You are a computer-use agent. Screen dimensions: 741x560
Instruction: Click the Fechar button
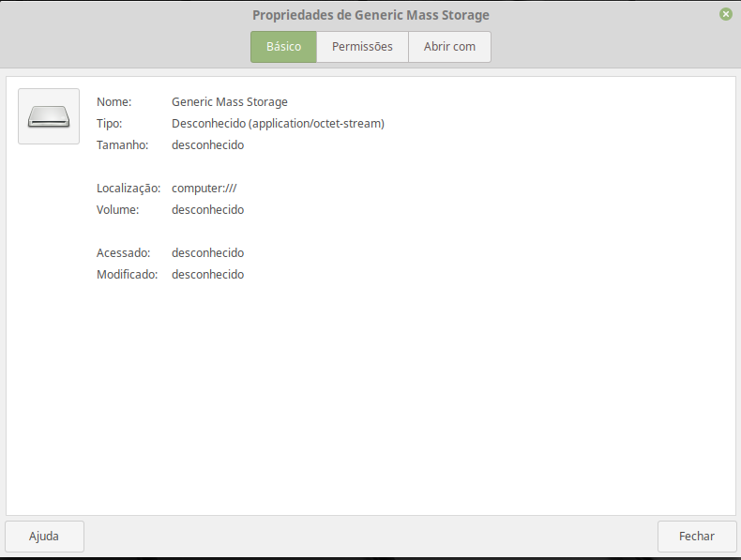[697, 537]
